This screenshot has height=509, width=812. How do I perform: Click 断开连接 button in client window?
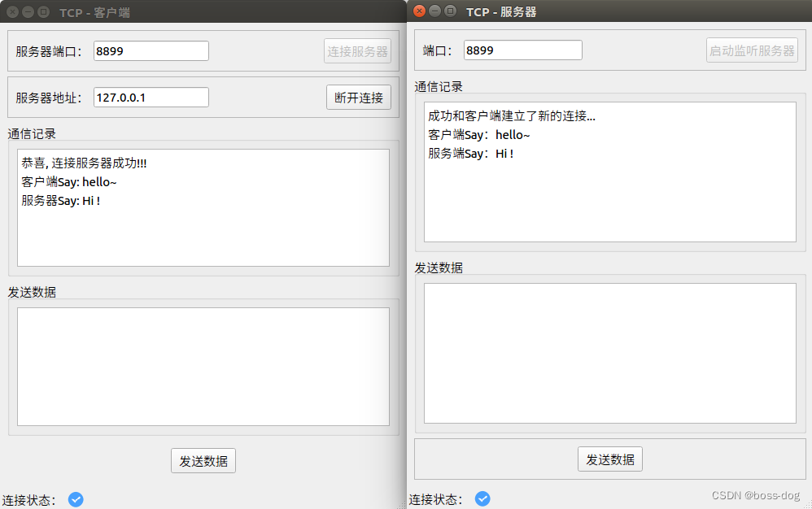[x=358, y=98]
